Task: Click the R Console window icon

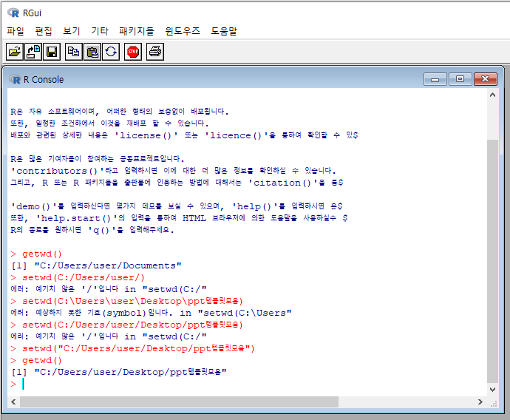Action: click(x=15, y=79)
